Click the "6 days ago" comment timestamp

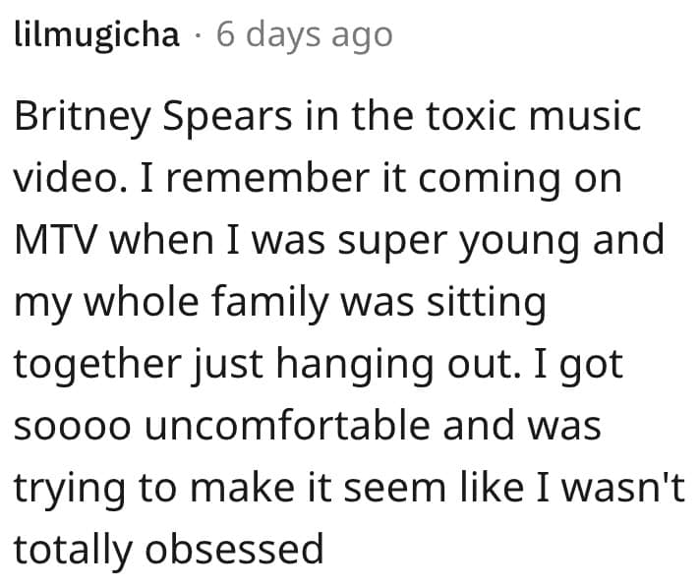click(x=304, y=35)
